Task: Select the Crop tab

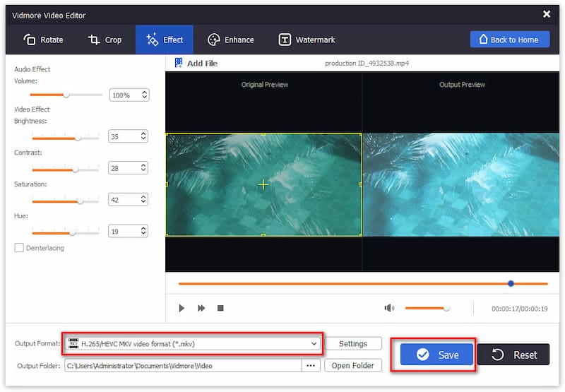Action: [x=105, y=40]
